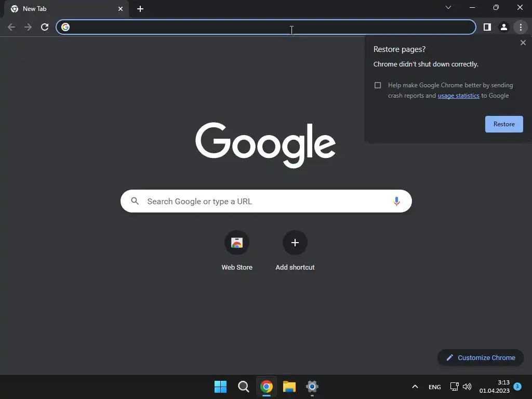Close the New Tab tab

point(121,9)
